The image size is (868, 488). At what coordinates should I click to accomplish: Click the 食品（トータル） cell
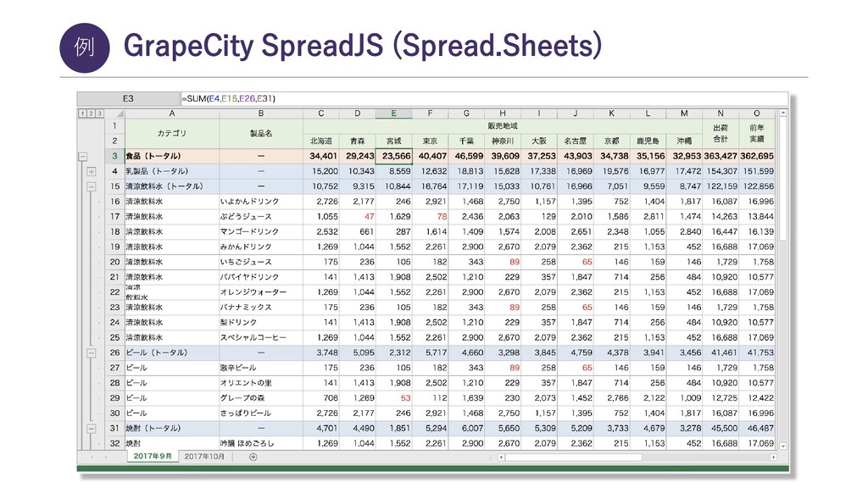pos(172,156)
